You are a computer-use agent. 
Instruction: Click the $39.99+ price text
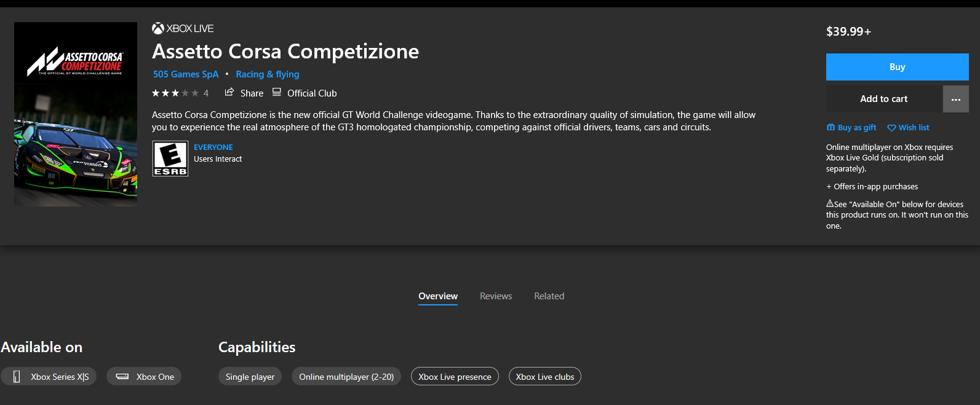coord(848,31)
